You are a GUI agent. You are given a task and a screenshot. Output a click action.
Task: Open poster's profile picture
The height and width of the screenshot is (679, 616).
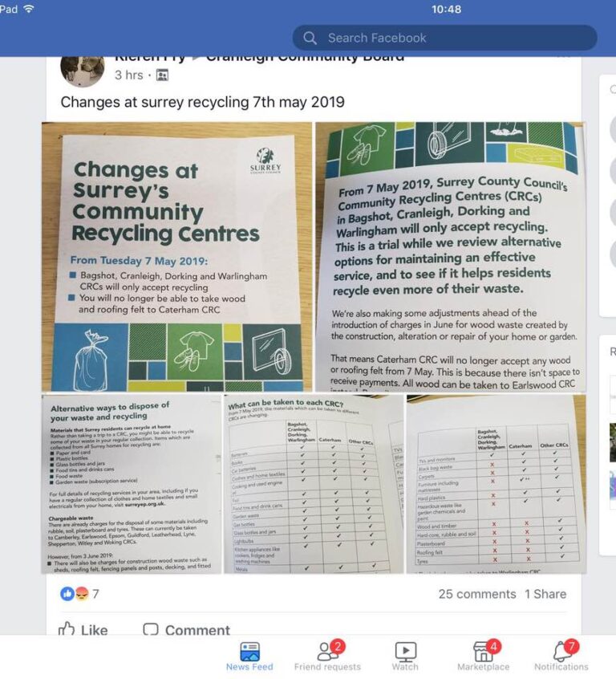pyautogui.click(x=83, y=71)
